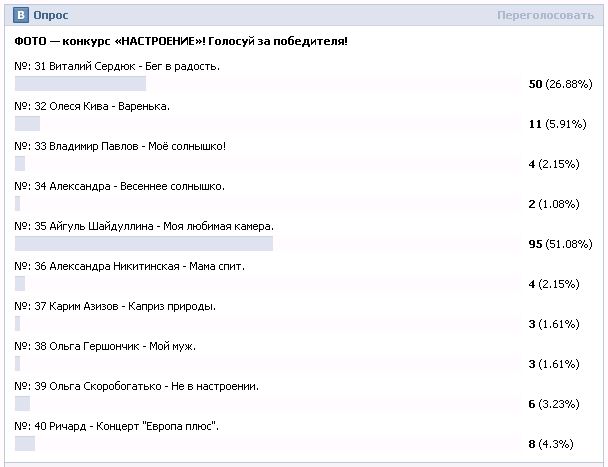Click the Переголосовать link

pos(544,16)
